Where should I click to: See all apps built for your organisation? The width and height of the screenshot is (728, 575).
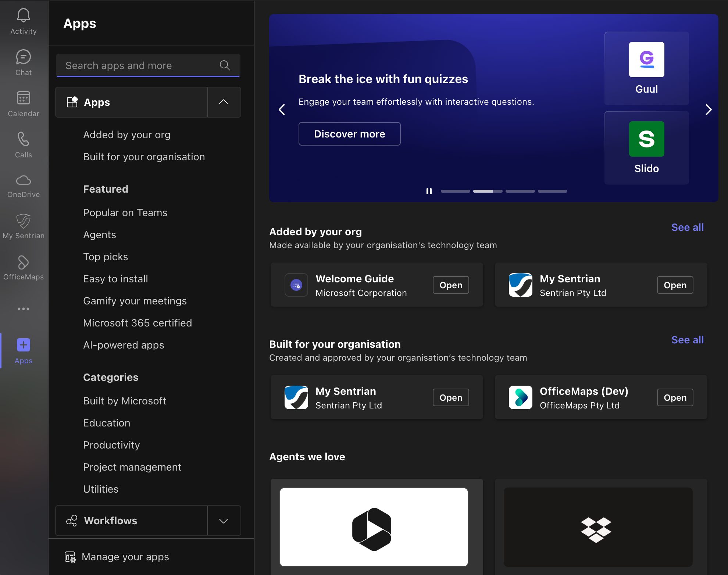click(x=688, y=340)
